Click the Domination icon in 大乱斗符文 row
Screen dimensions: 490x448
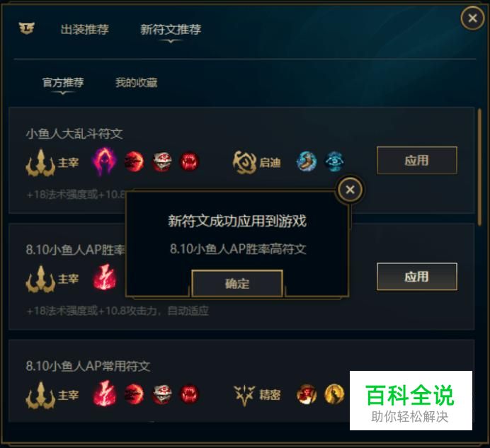tap(40, 163)
